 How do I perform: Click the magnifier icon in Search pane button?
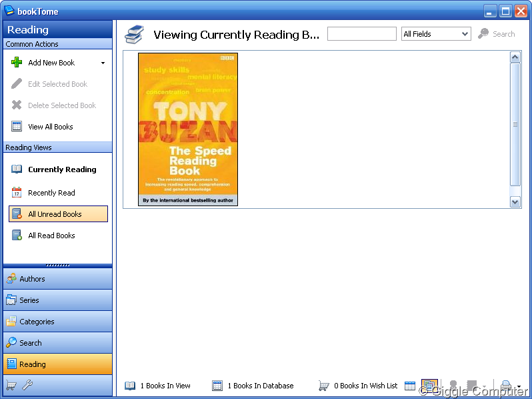(11, 342)
